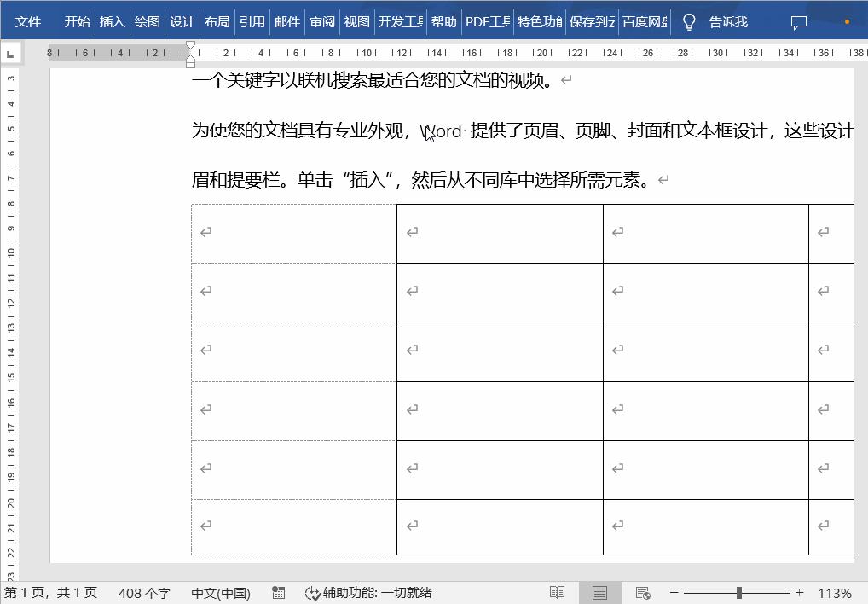Click the 113% zoom level
Image resolution: width=868 pixels, height=604 pixels.
click(x=834, y=593)
